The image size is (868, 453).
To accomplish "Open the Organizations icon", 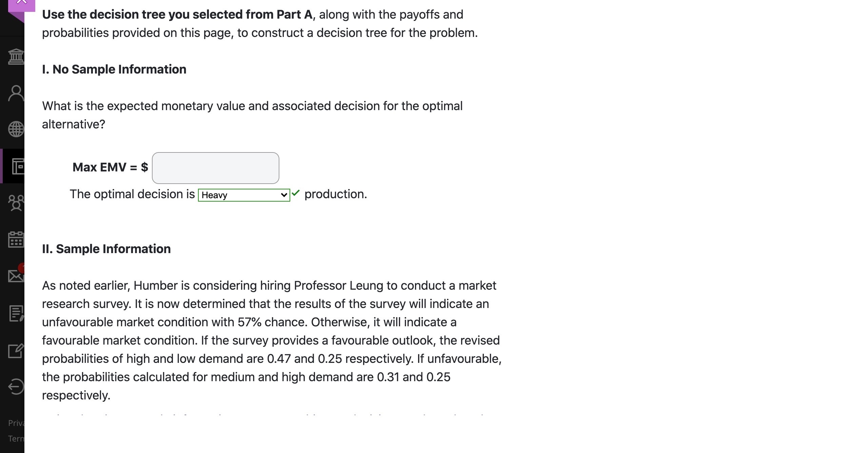I will pos(16,203).
